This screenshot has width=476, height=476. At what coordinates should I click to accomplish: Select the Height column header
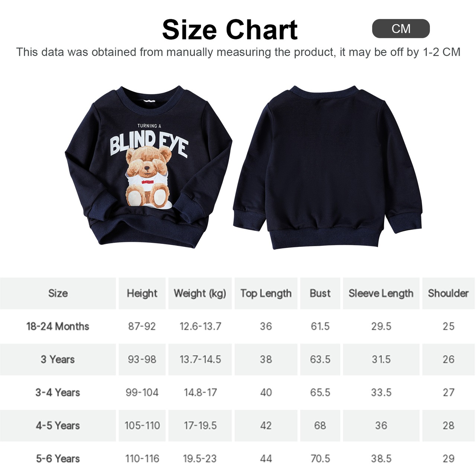[x=142, y=293]
